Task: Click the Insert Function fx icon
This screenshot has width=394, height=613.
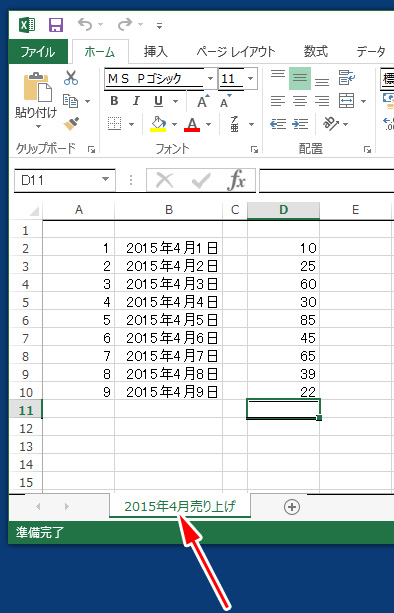Action: pyautogui.click(x=237, y=181)
